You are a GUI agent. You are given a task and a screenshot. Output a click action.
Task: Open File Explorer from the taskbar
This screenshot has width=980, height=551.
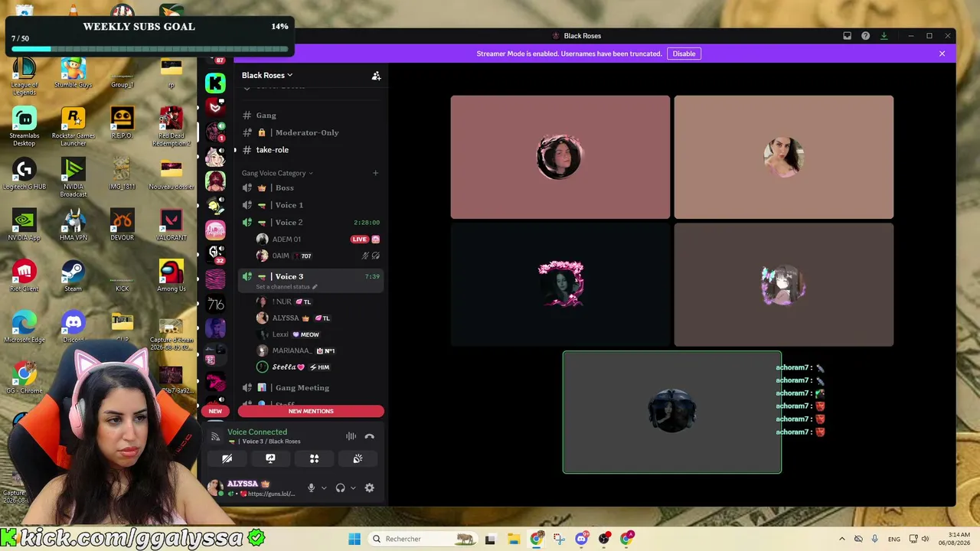click(x=513, y=539)
